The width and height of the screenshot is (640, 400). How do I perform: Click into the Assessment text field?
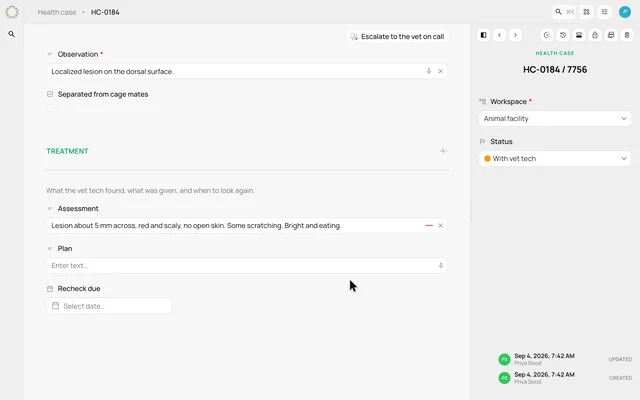[x=247, y=225]
